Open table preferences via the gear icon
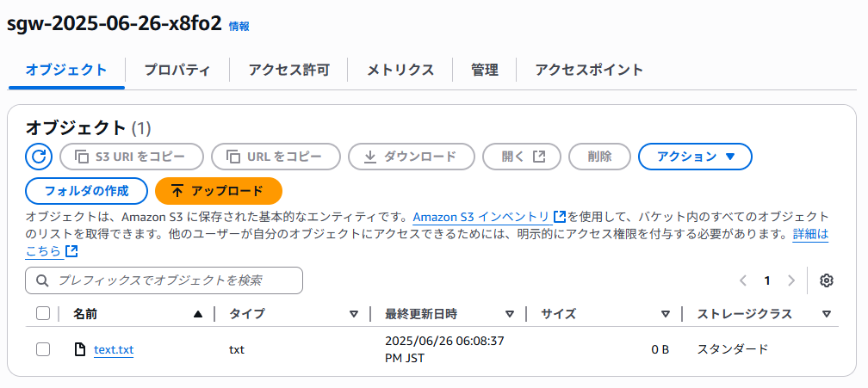 827,280
